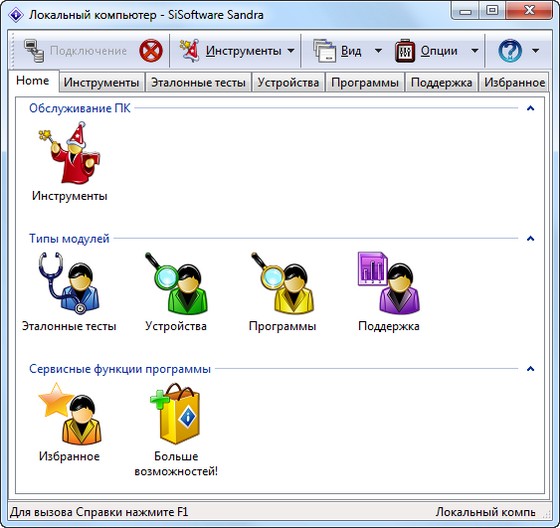Click the blue help question mark icon
The height and width of the screenshot is (528, 560).
(x=510, y=51)
